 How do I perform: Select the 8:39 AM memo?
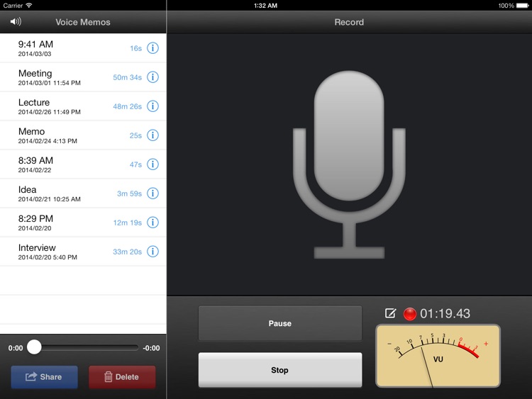pyautogui.click(x=83, y=164)
